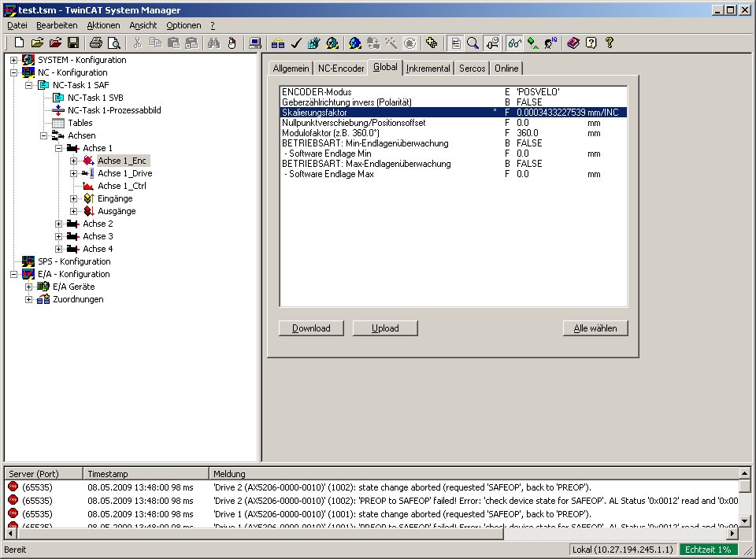Click the Tables grid icon in tree
This screenshot has height=559, width=756.
coord(58,123)
